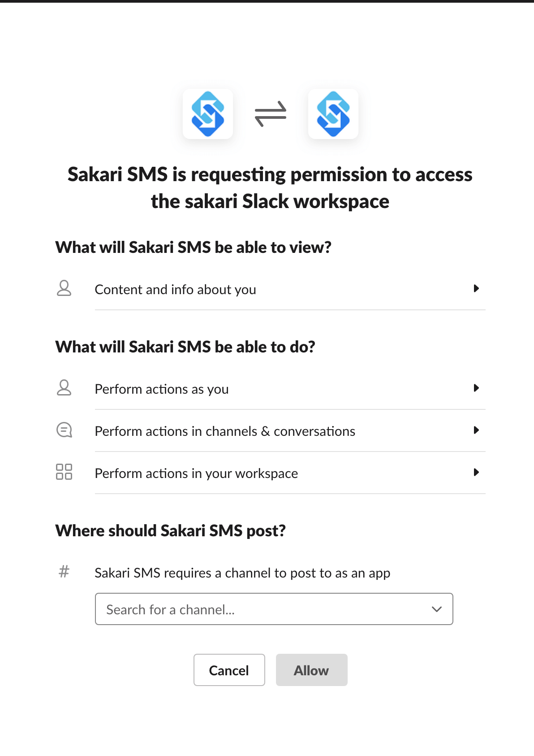Click person icon beside Perform actions as you

tap(64, 388)
